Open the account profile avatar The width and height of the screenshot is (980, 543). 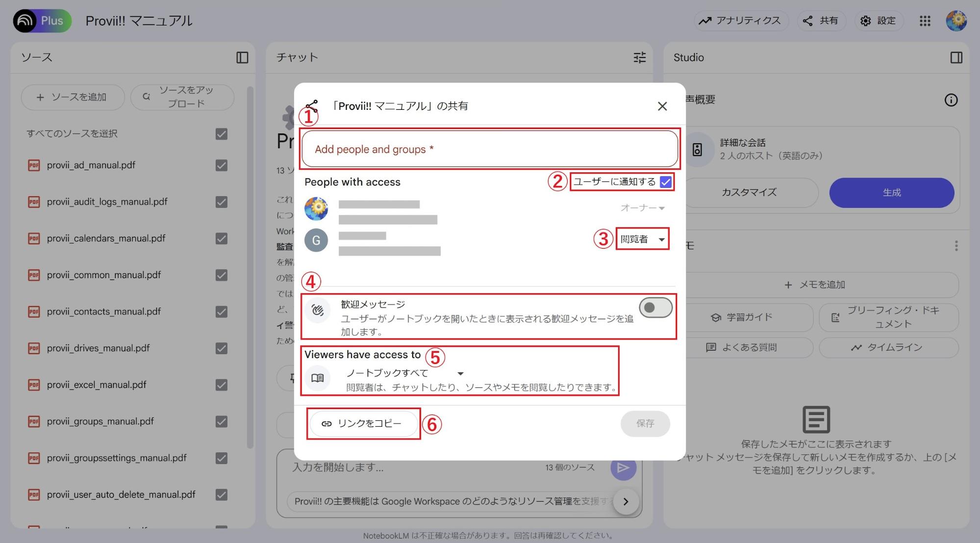pyautogui.click(x=956, y=21)
